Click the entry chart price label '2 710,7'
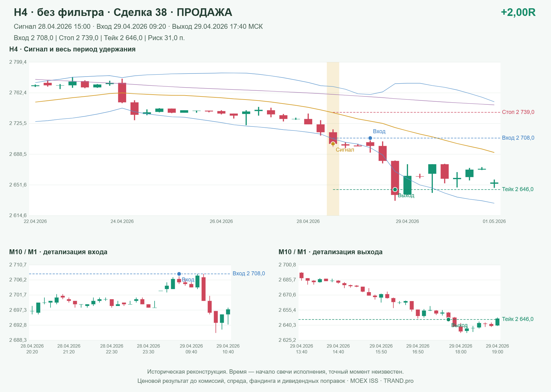The height and width of the screenshot is (392, 551). [18, 265]
